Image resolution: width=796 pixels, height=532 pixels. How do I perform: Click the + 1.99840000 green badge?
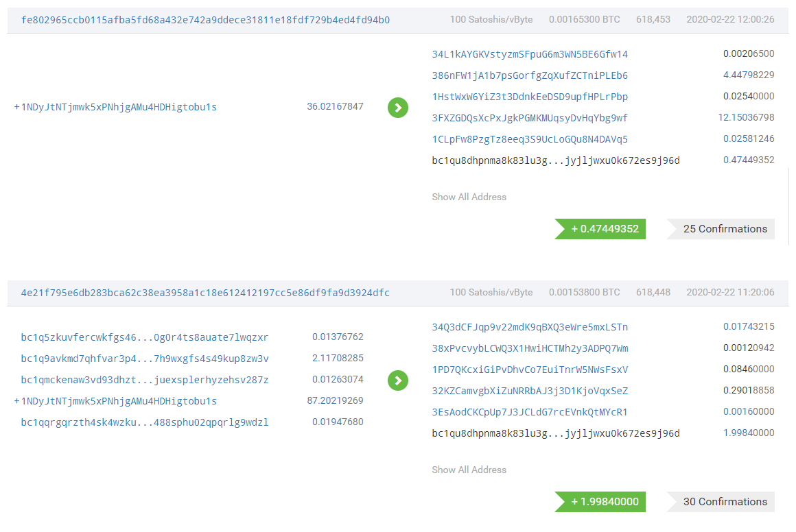click(x=600, y=502)
